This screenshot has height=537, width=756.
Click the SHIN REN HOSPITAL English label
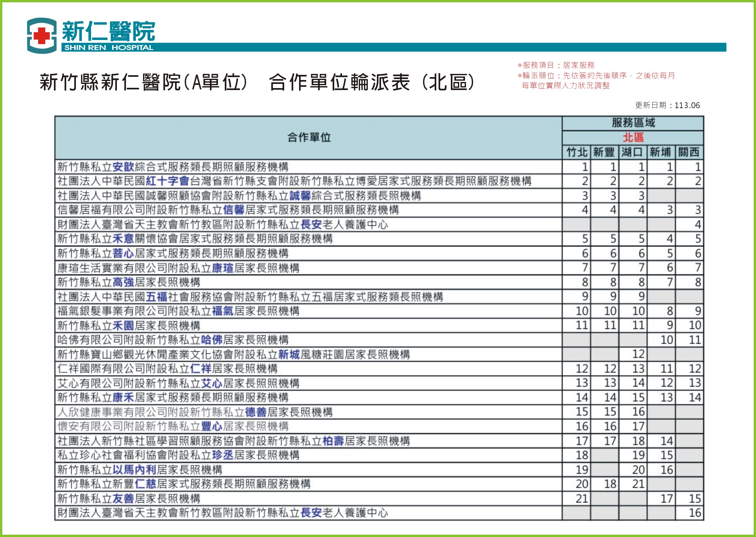click(x=109, y=48)
